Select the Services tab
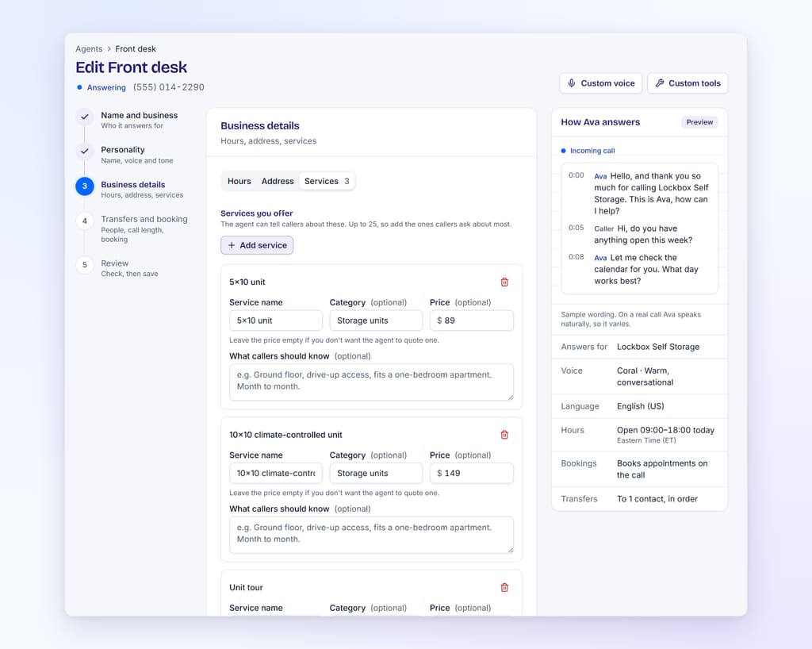Screen dimensions: 812x649 (x=327, y=181)
